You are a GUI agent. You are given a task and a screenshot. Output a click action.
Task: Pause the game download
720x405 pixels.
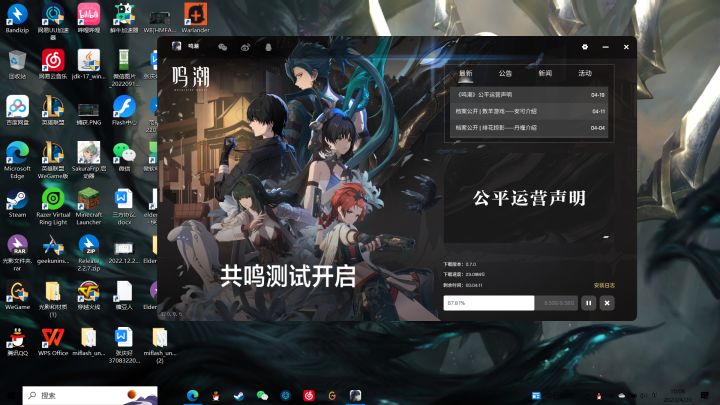589,303
